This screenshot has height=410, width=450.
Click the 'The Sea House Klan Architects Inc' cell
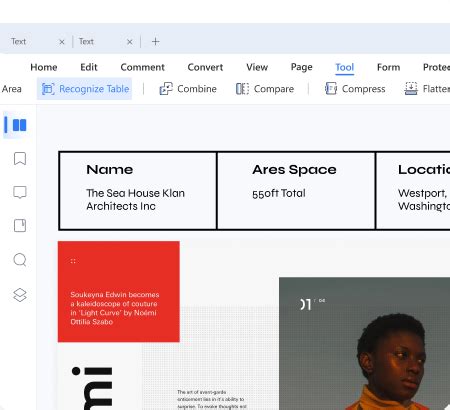pyautogui.click(x=135, y=200)
